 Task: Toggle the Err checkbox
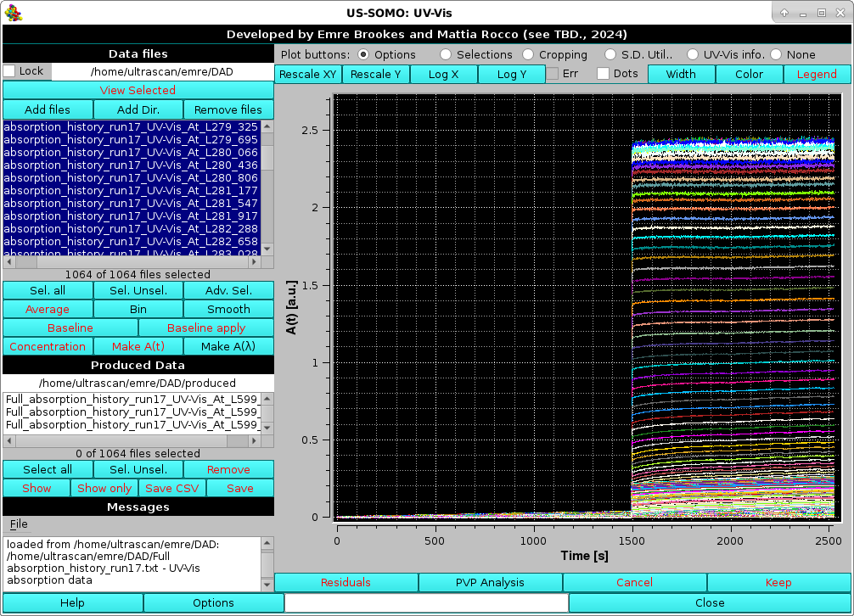pyautogui.click(x=553, y=74)
